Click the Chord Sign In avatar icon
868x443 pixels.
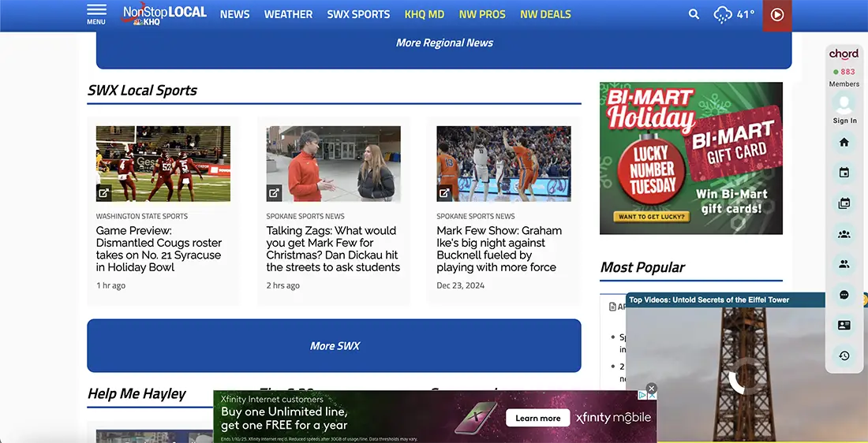pos(844,103)
